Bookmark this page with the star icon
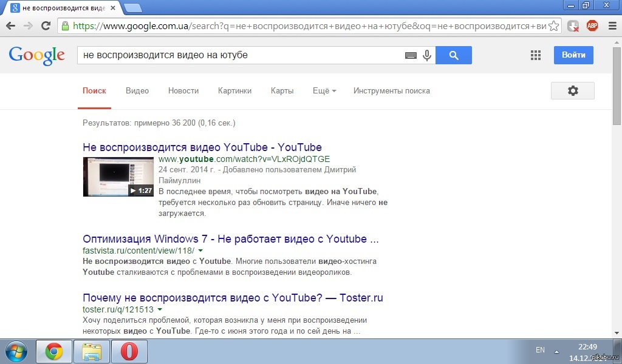This screenshot has width=622, height=364. point(554,26)
